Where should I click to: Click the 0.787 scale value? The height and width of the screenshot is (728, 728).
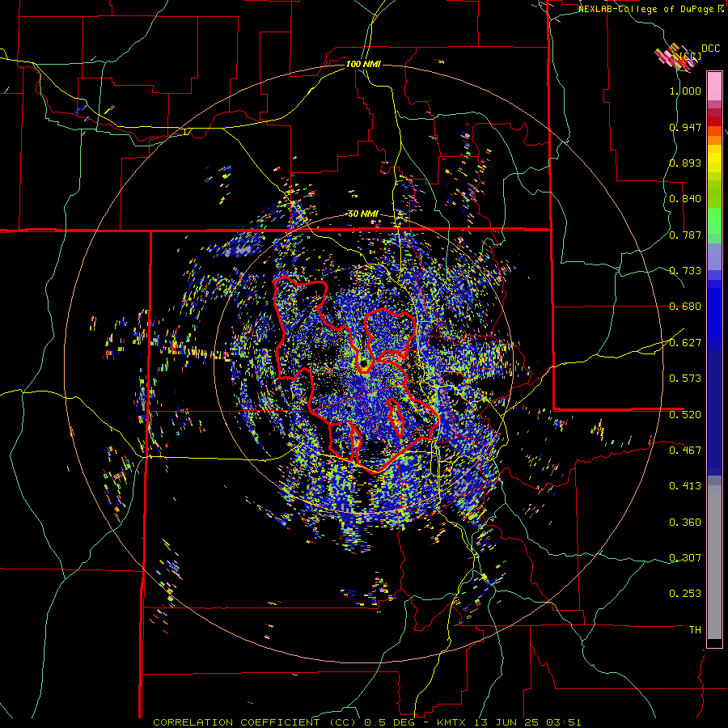pos(685,235)
